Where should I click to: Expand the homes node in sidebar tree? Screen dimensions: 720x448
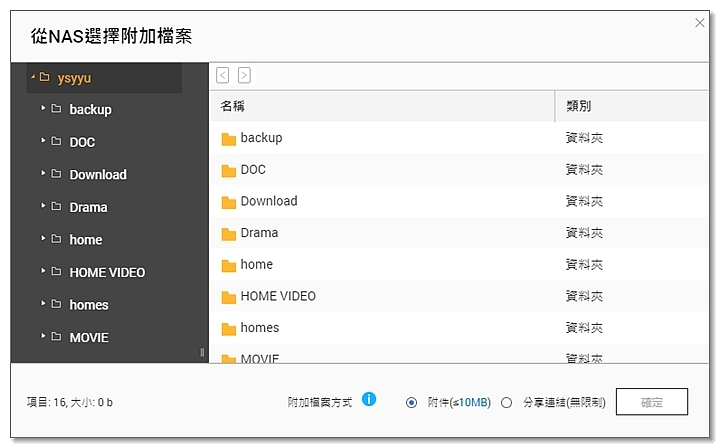[x=43, y=303]
